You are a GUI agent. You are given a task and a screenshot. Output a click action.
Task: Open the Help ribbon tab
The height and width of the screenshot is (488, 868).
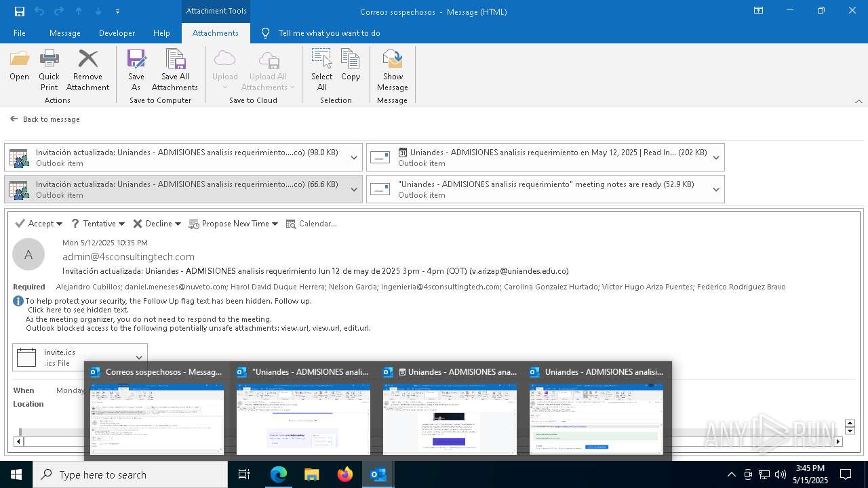[x=161, y=33]
